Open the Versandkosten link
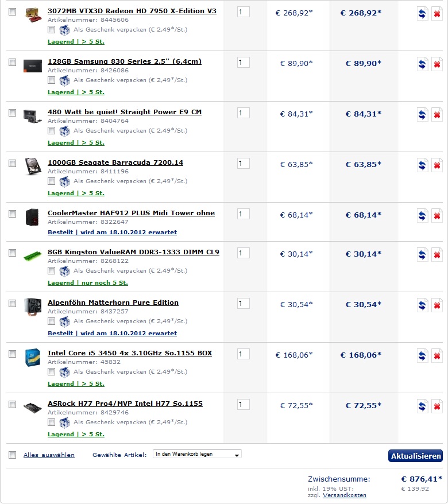 coord(345,495)
